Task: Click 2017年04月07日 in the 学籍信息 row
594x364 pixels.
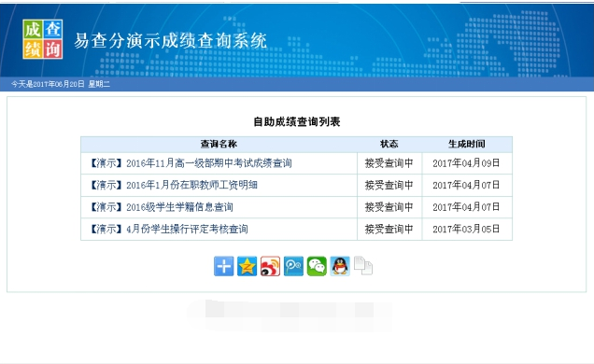Action: (x=466, y=207)
